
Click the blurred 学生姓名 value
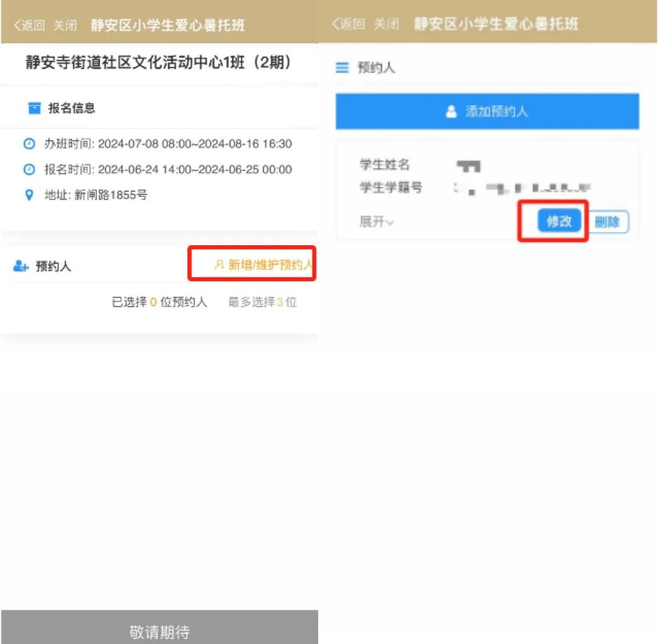469,166
